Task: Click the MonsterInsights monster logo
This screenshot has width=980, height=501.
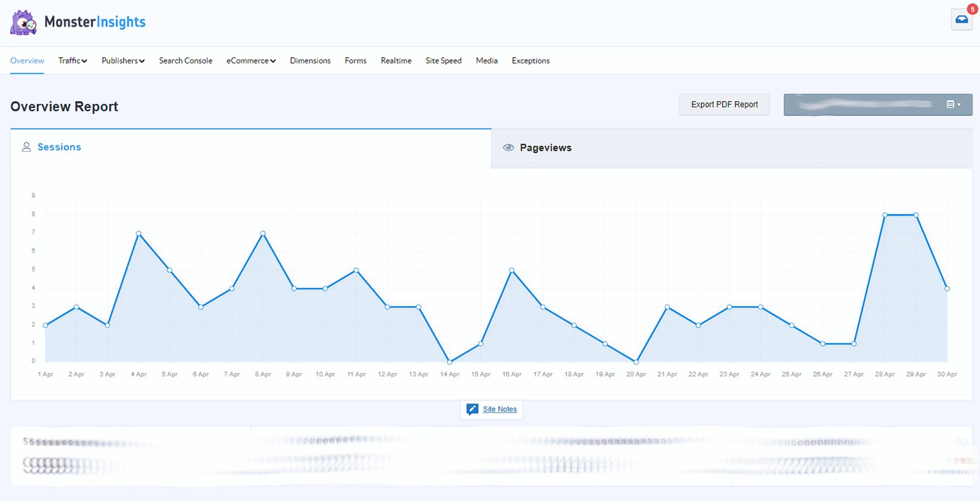Action: point(23,22)
